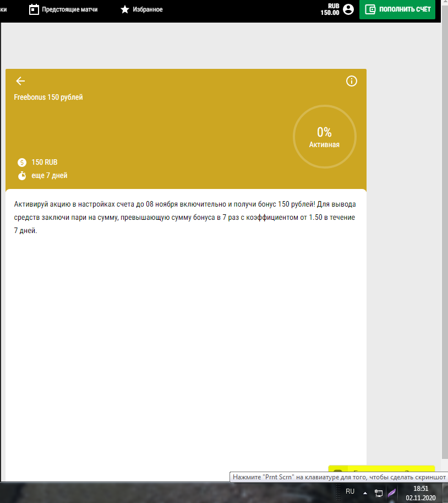Click the back arrow on bonus card
448x503 pixels.
tap(20, 81)
